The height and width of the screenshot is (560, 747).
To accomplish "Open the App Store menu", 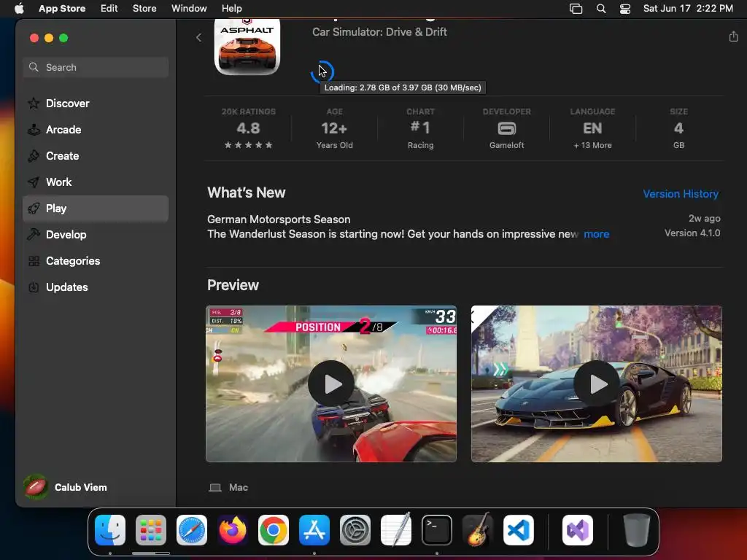I will pyautogui.click(x=62, y=9).
